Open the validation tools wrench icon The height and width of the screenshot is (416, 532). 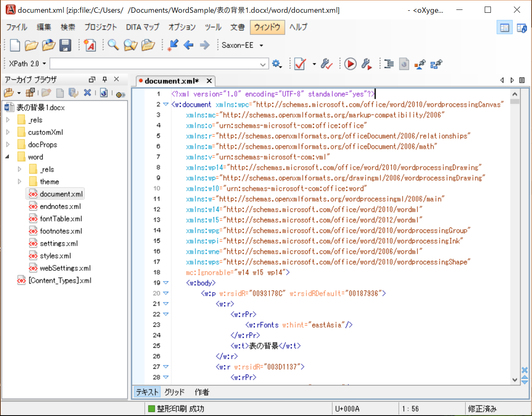(326, 64)
